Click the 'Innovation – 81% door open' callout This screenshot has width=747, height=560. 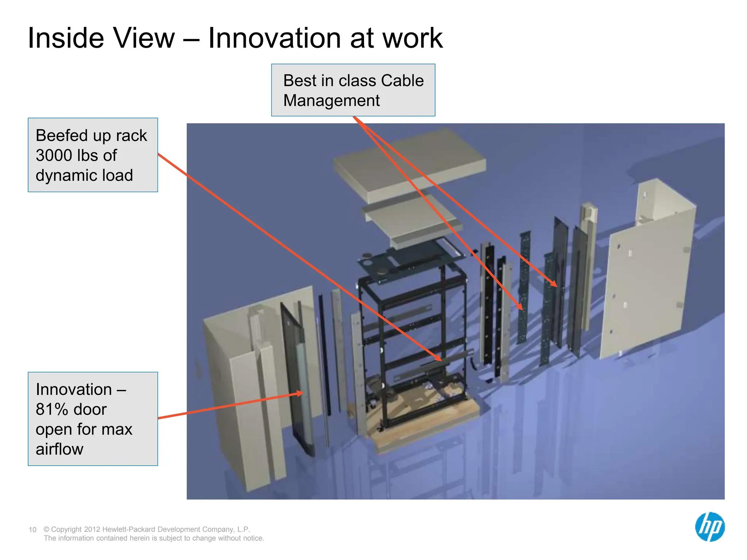[x=93, y=419]
